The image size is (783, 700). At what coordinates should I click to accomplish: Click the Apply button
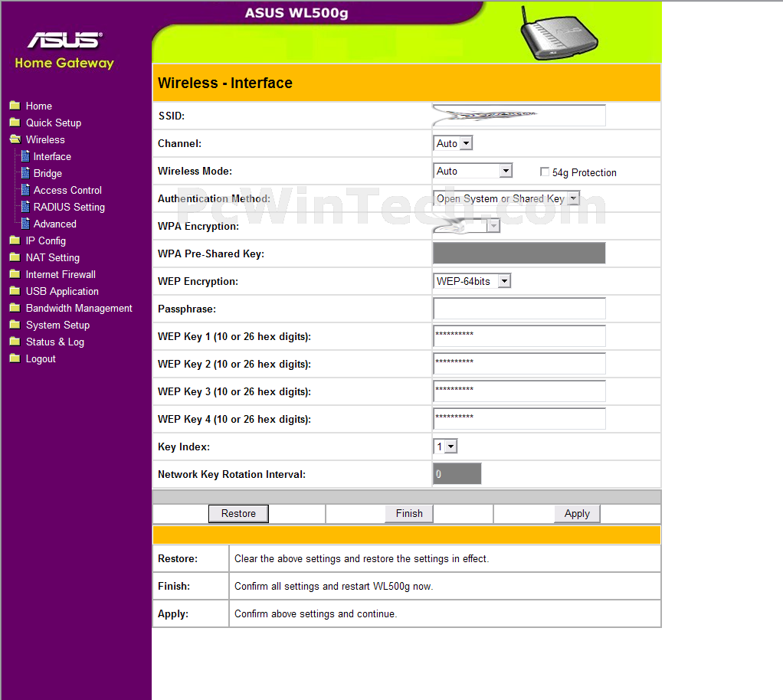[x=577, y=513]
